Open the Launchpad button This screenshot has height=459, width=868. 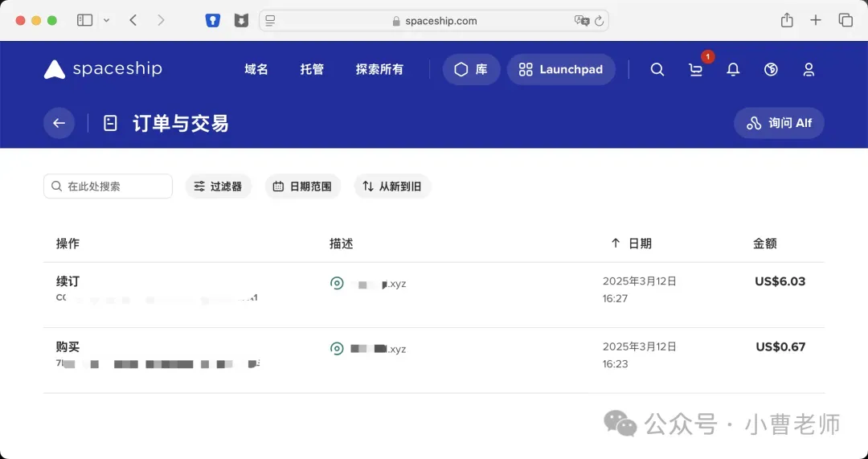561,70
